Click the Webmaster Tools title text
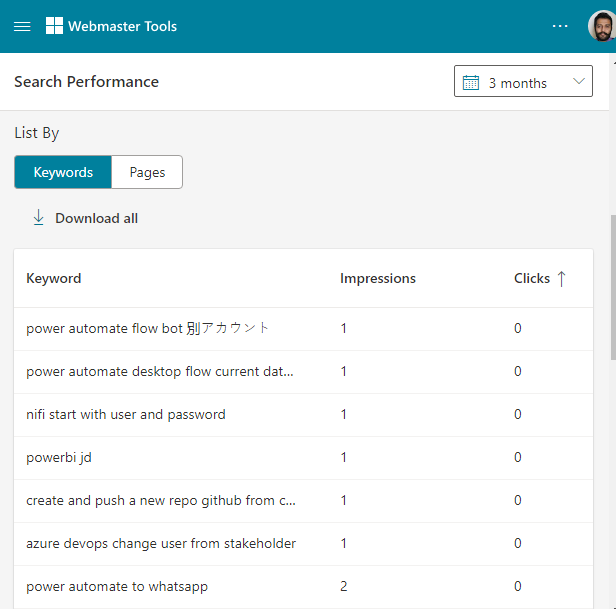This screenshot has width=616, height=609. pyautogui.click(x=123, y=26)
